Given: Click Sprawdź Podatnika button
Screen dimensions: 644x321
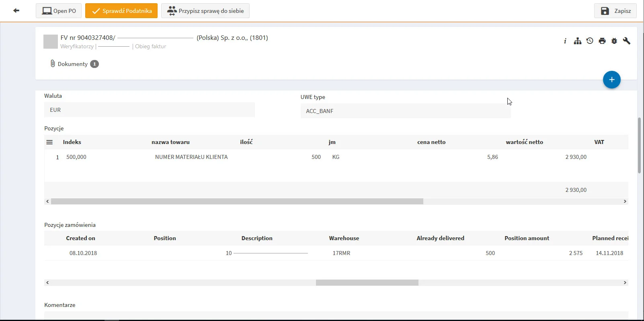Looking at the screenshot, I should click(x=121, y=11).
